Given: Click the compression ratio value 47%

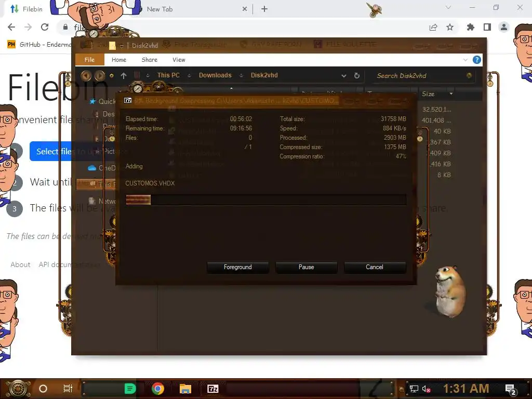Looking at the screenshot, I should pyautogui.click(x=401, y=156).
